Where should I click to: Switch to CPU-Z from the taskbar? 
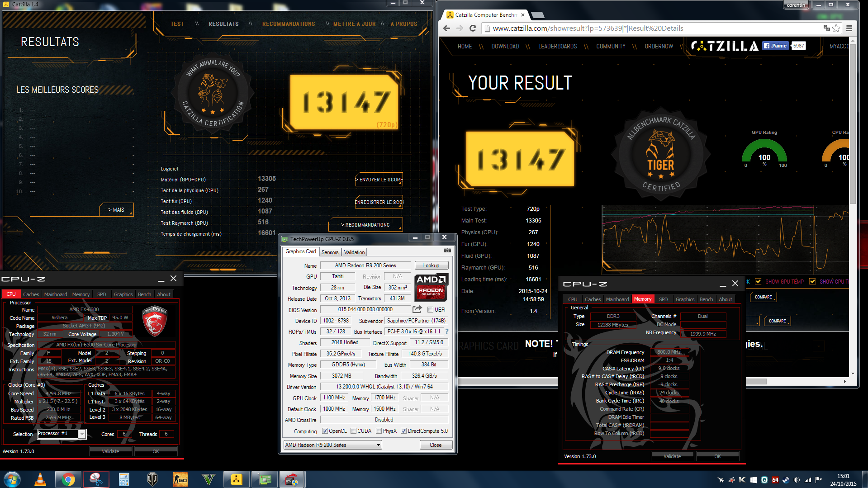292,479
